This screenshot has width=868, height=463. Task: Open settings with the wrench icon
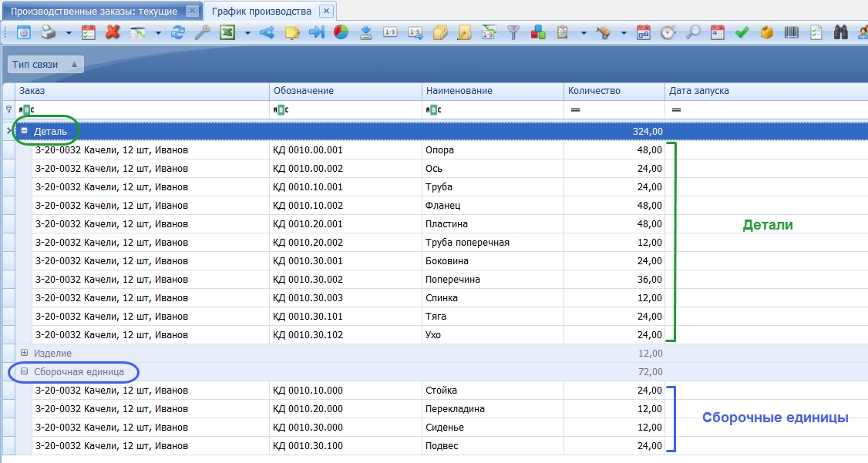click(x=202, y=32)
